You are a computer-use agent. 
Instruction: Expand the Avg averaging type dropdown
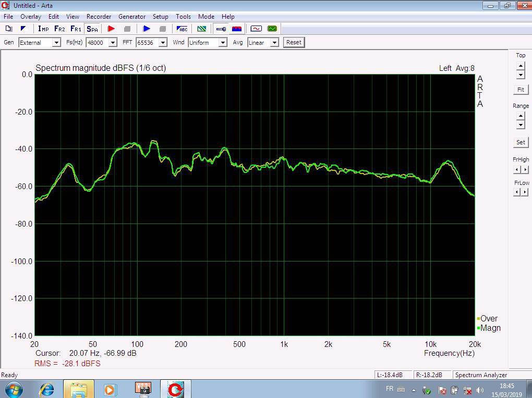pyautogui.click(x=274, y=43)
